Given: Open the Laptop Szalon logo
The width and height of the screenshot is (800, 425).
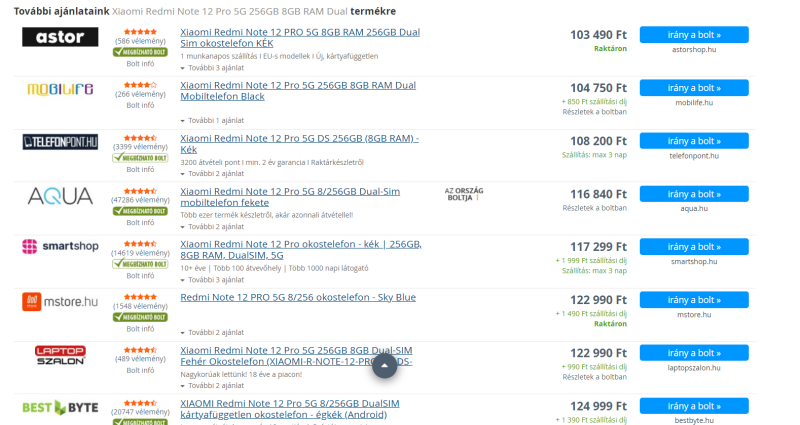Looking at the screenshot, I should [x=60, y=355].
